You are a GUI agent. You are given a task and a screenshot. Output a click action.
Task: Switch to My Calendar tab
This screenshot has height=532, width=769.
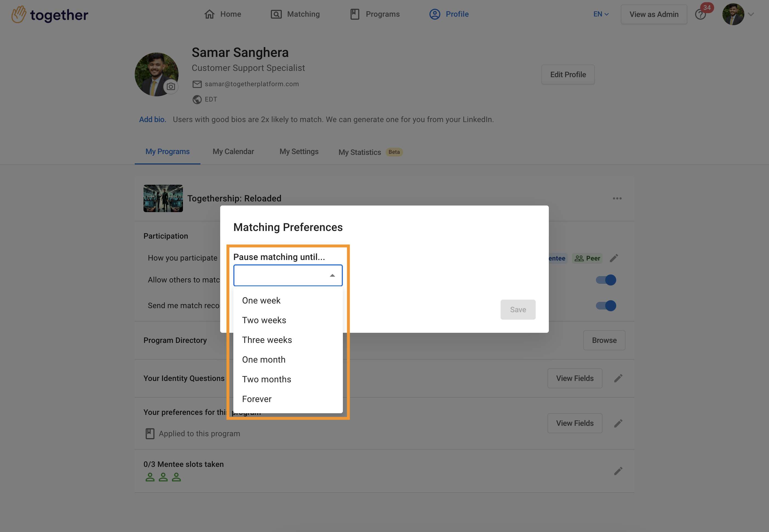233,152
